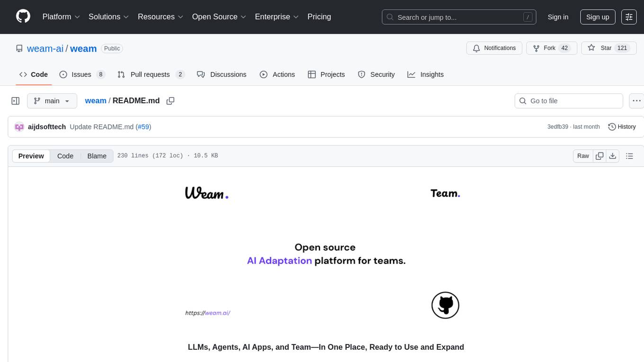This screenshot has width=644, height=362.
Task: Navigate to weam root in breadcrumb
Action: tap(96, 101)
